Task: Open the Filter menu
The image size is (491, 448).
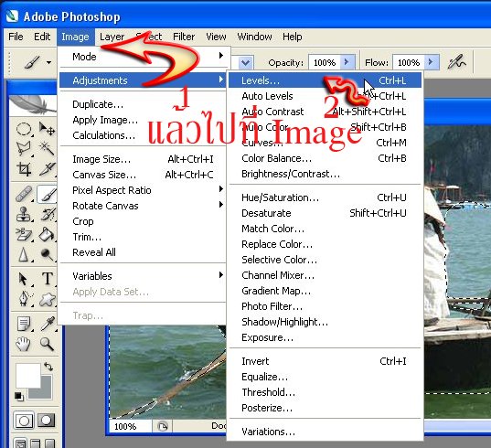Action: (x=184, y=37)
